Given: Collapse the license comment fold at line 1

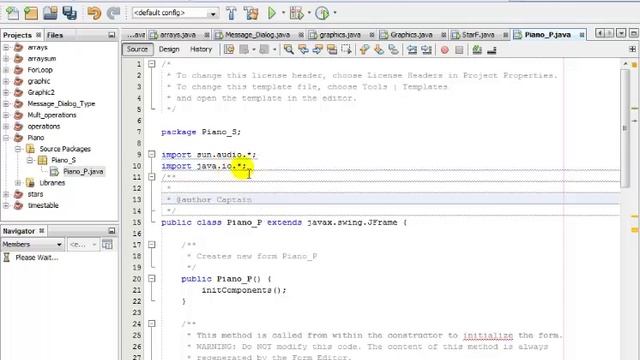Looking at the screenshot, I should 152,64.
